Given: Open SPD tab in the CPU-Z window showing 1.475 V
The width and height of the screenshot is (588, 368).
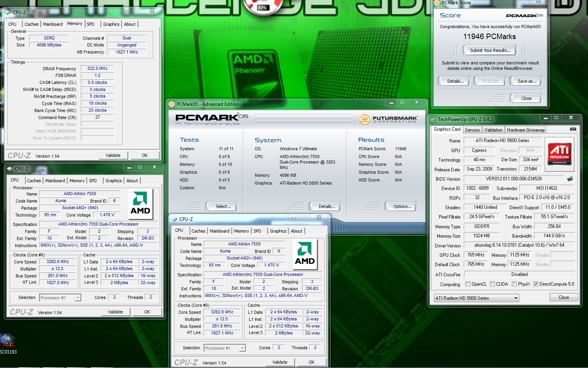Looking at the screenshot, I should (257, 231).
